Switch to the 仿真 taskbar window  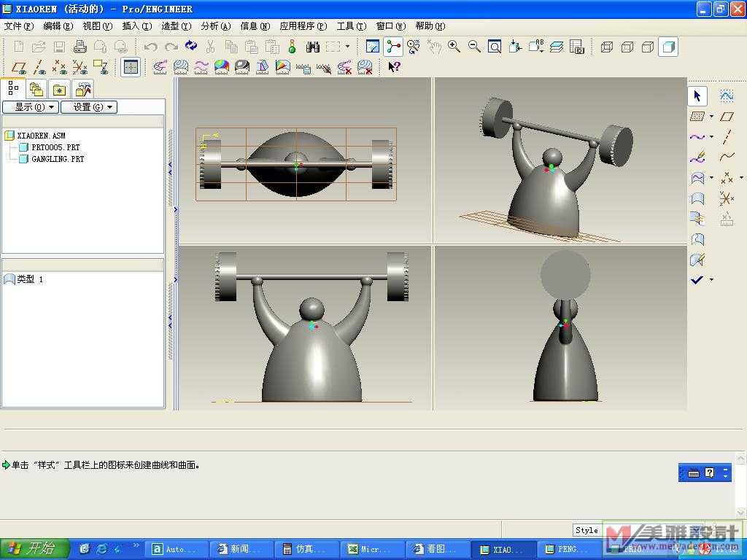[x=307, y=549]
